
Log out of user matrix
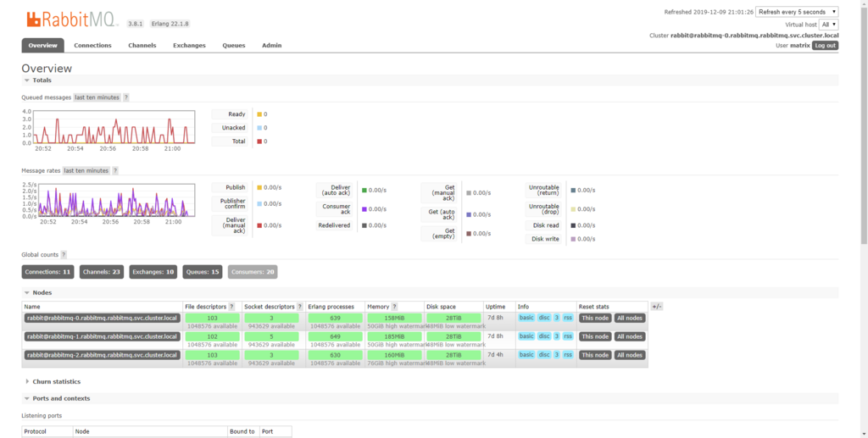tap(825, 46)
